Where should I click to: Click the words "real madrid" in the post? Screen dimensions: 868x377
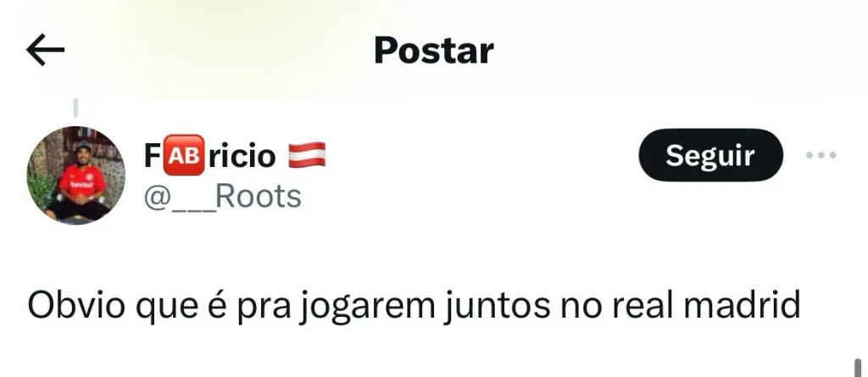click(x=706, y=304)
